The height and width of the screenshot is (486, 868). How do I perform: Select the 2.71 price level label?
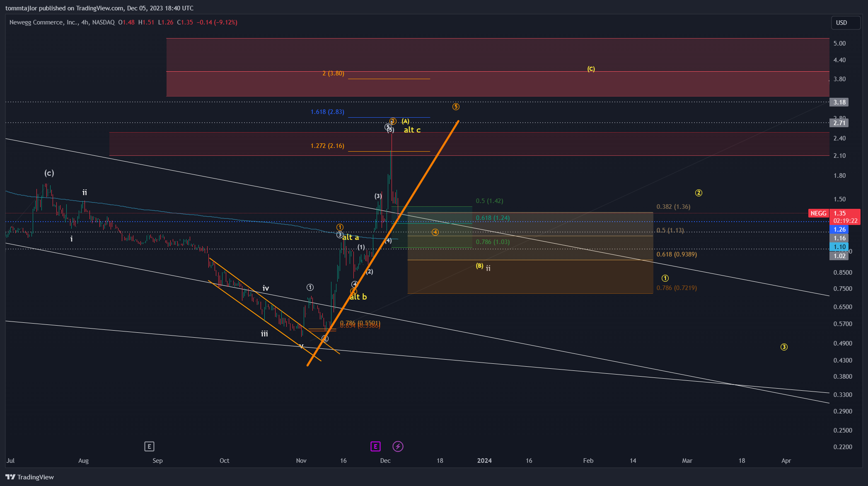[x=839, y=123]
